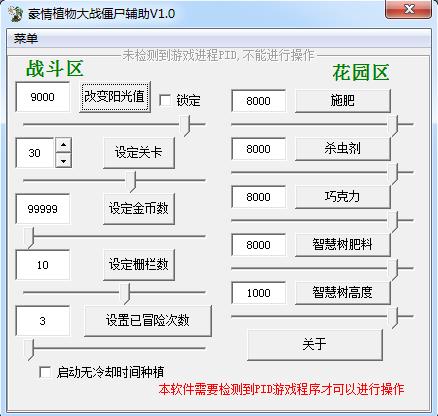438x416 pixels.
Task: Click the sunlight slider thumb under 改变阳光值
Action: point(185,126)
